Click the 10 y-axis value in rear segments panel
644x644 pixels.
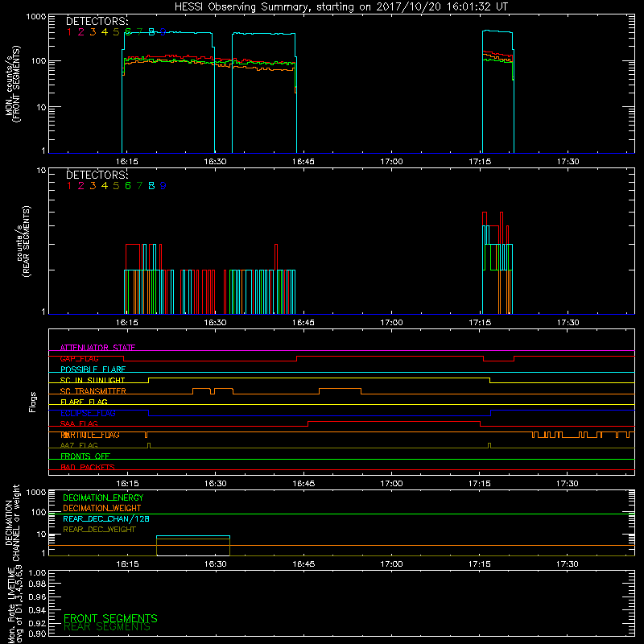click(42, 171)
